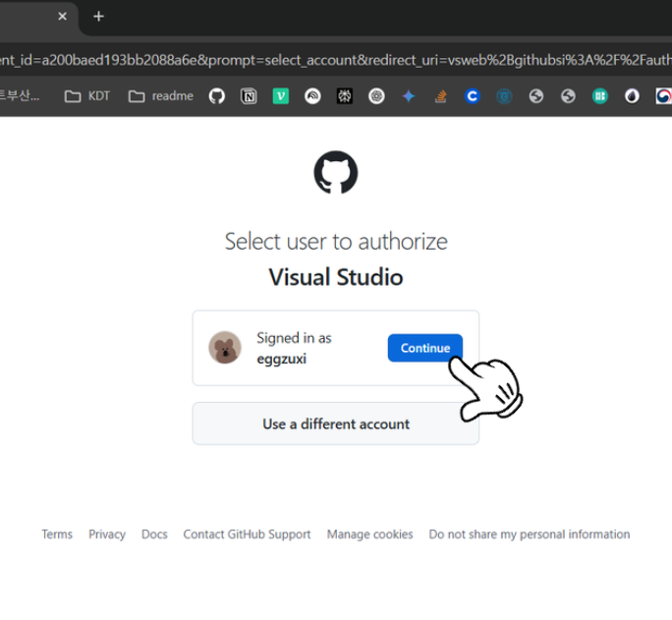Open the Stack Overflow bookmark icon
Viewport: 672px width, 620px height.
pos(440,96)
